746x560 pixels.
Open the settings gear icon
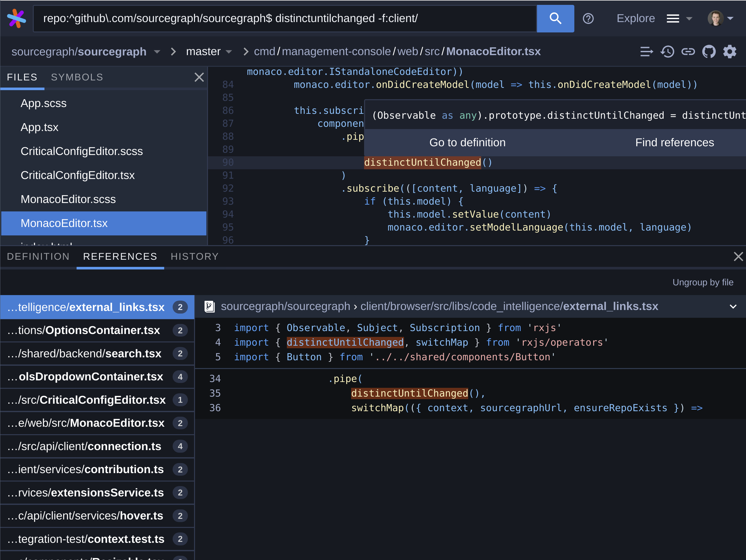pos(729,52)
